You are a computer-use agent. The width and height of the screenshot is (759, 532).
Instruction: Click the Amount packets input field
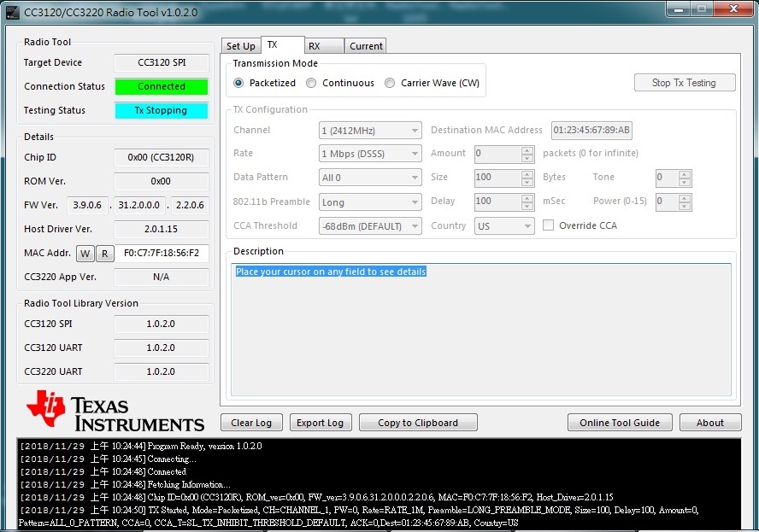click(x=497, y=154)
